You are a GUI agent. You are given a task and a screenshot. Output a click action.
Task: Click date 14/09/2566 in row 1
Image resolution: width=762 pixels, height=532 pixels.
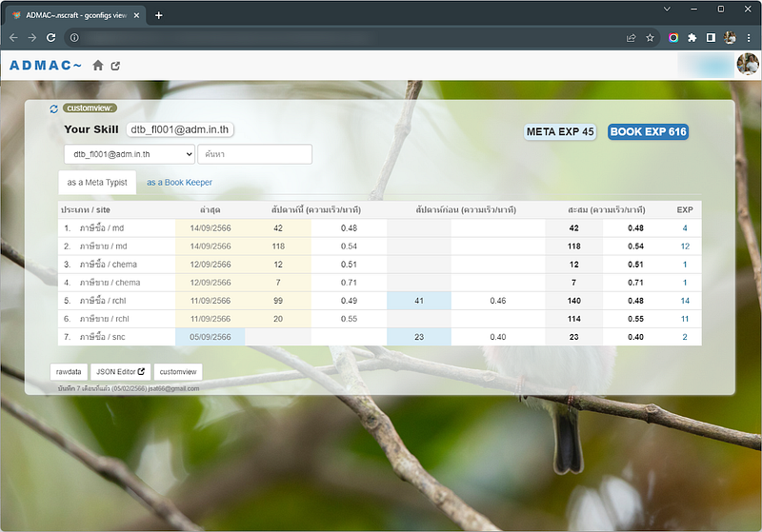click(x=210, y=228)
